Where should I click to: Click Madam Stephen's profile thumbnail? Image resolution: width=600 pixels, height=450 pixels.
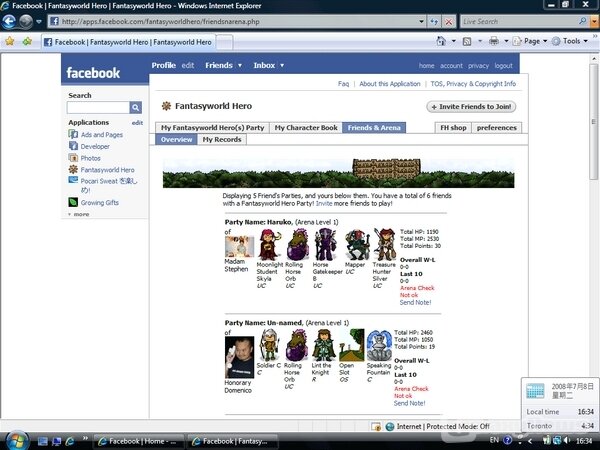(x=239, y=246)
